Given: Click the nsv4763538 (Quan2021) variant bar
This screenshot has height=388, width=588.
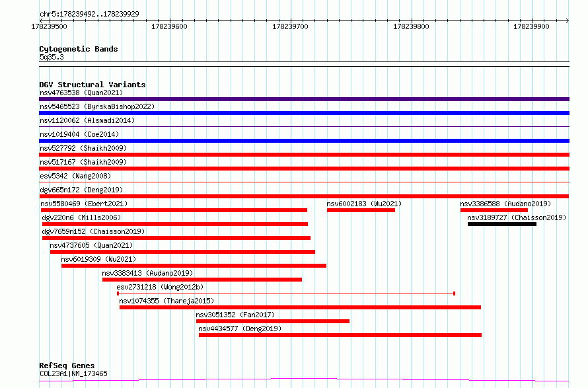Looking at the screenshot, I should tap(304, 99).
